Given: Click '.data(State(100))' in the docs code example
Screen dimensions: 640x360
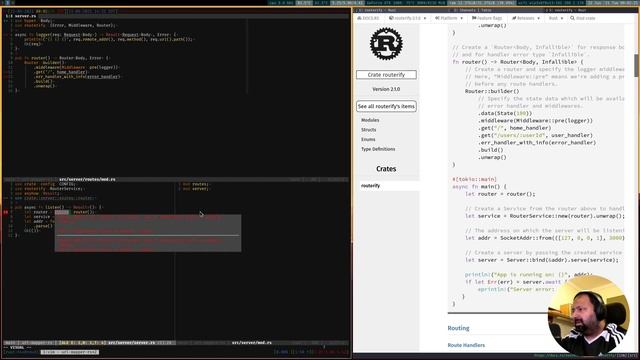Looking at the screenshot, I should coord(505,113).
